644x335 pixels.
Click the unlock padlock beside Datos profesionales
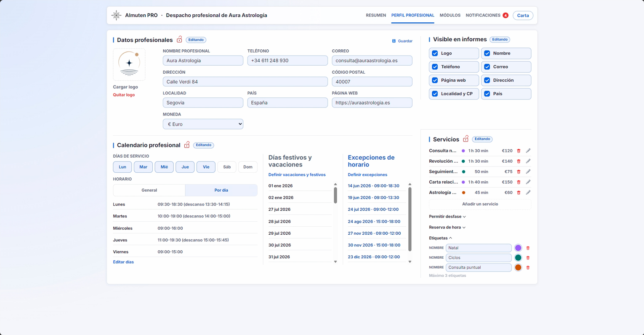[179, 39]
